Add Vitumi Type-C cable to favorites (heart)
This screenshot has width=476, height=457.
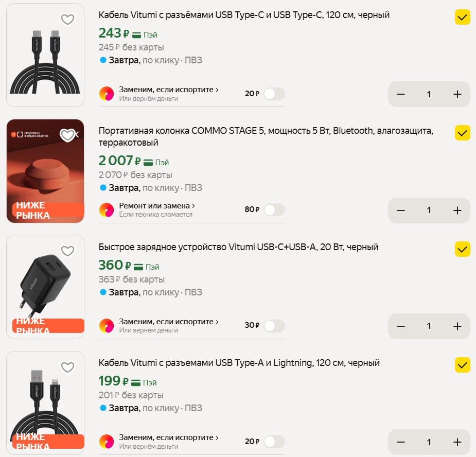point(68,20)
